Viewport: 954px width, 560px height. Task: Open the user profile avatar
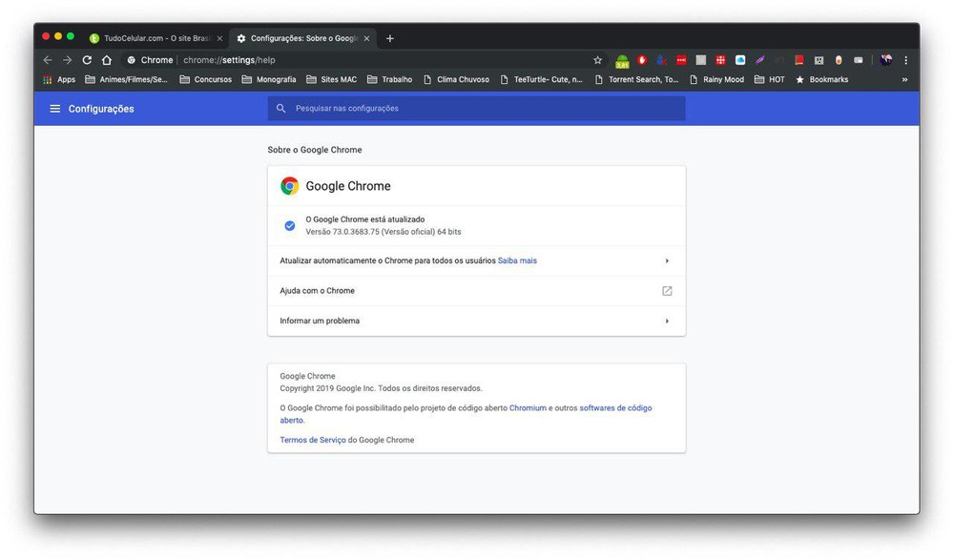pyautogui.click(x=886, y=60)
